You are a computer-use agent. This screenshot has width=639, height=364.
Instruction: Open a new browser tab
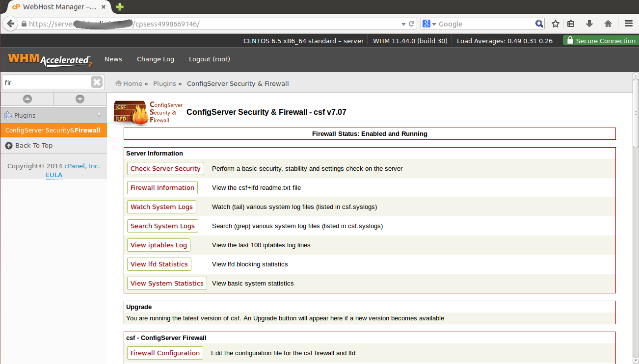pyautogui.click(x=120, y=7)
